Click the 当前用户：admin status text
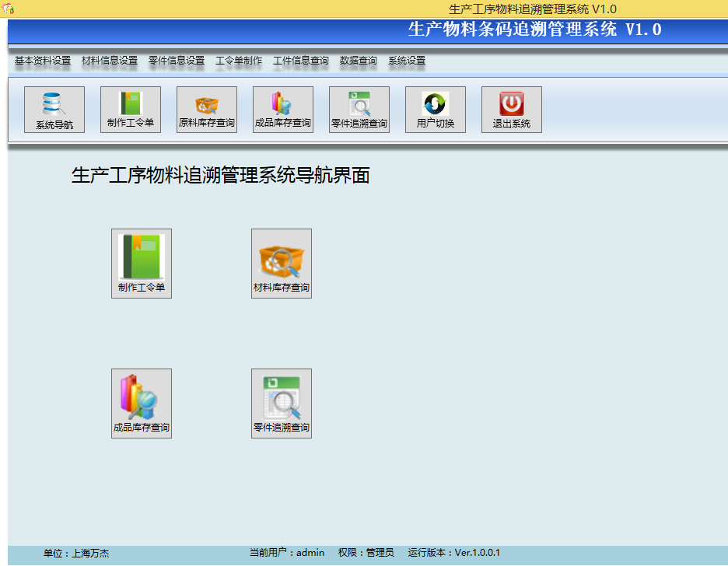 pos(287,553)
